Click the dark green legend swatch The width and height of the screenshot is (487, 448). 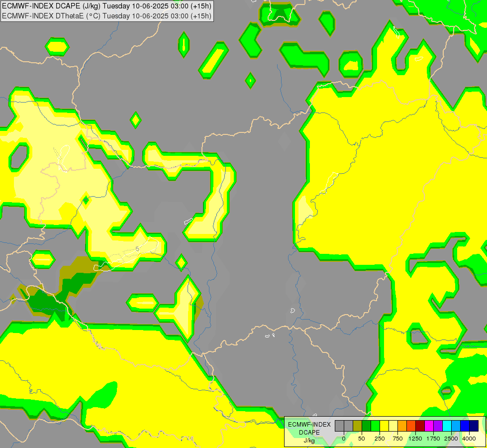(367, 426)
